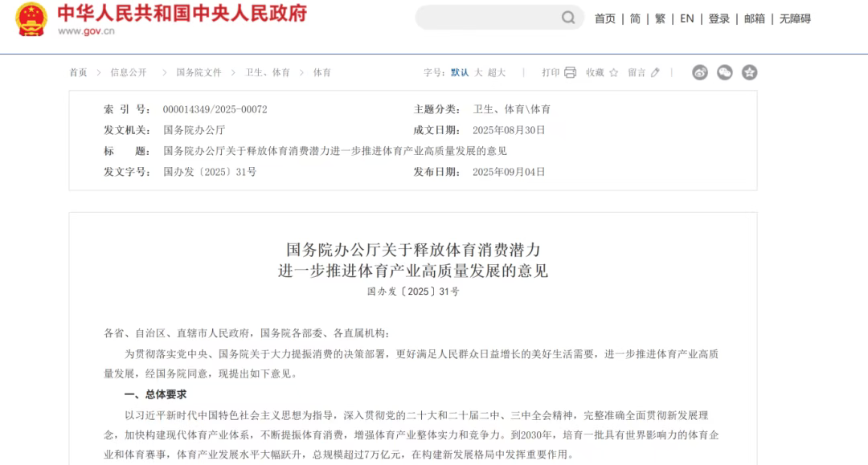Switch font size to 大

(x=478, y=72)
